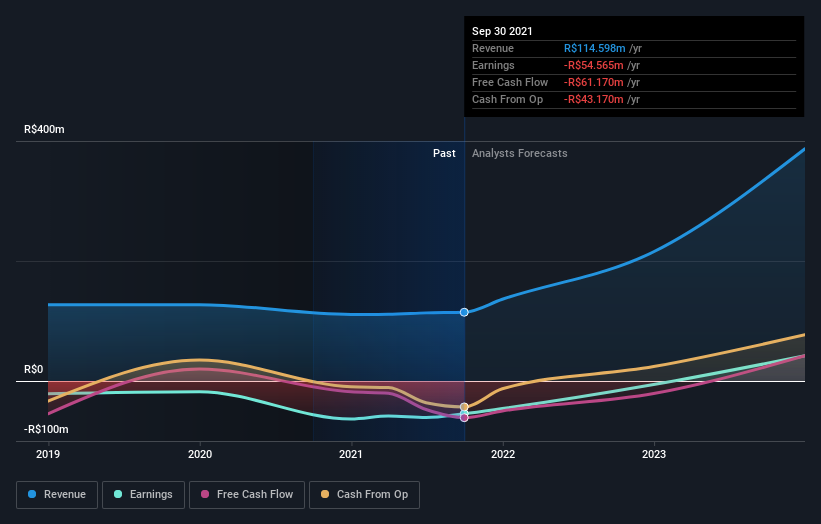Click the 2021 x-axis label
This screenshot has height=524, width=821.
[x=351, y=454]
